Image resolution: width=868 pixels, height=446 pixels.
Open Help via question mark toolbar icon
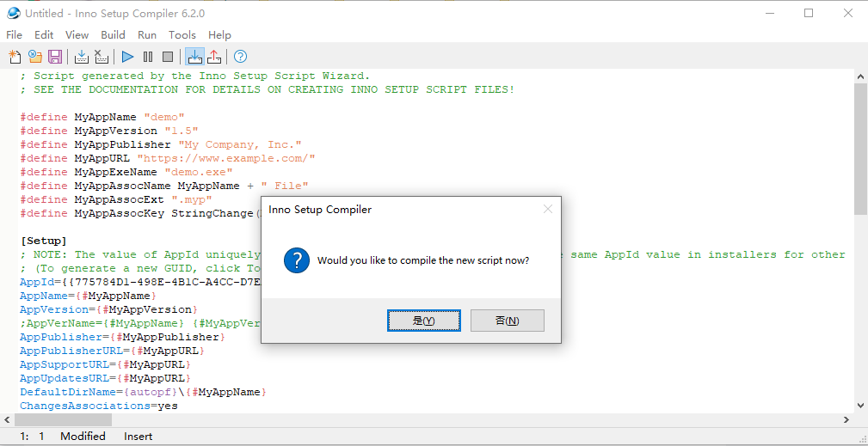pyautogui.click(x=240, y=57)
